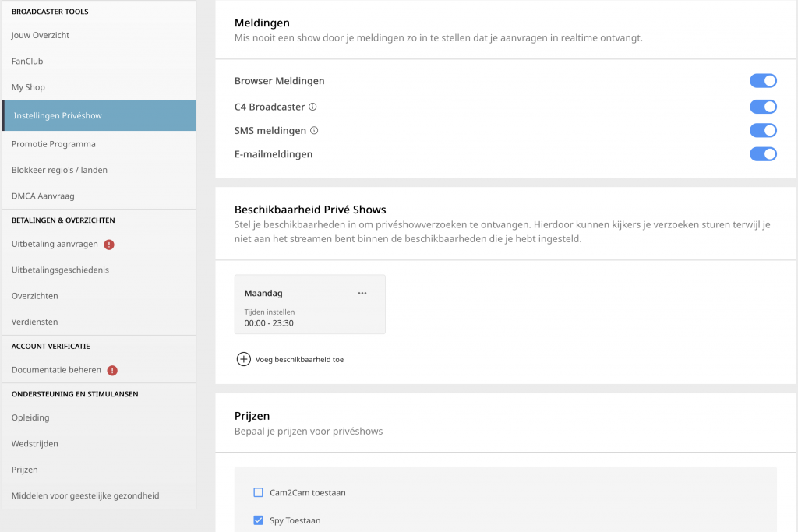
Task: Open Blokkeer regio's / landen page
Action: coord(59,170)
